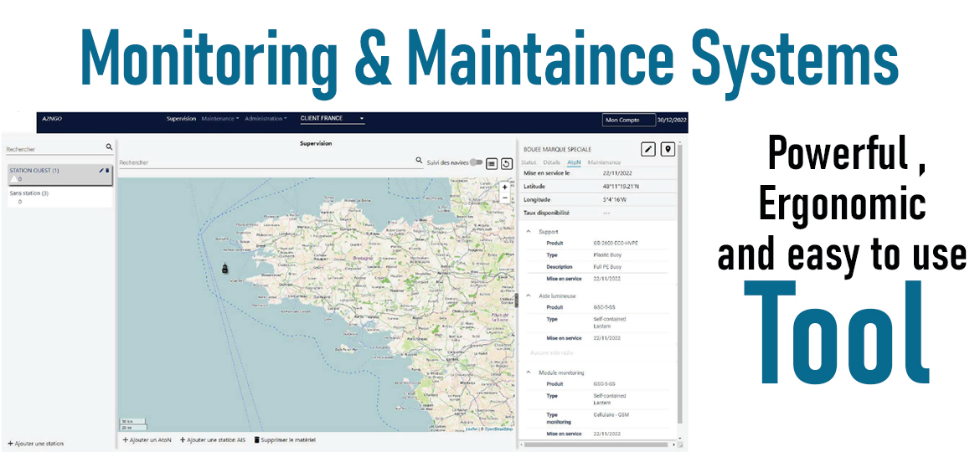Collapse the Module monitoring section
Viewport: 980px width, 452px height.
[x=529, y=372]
